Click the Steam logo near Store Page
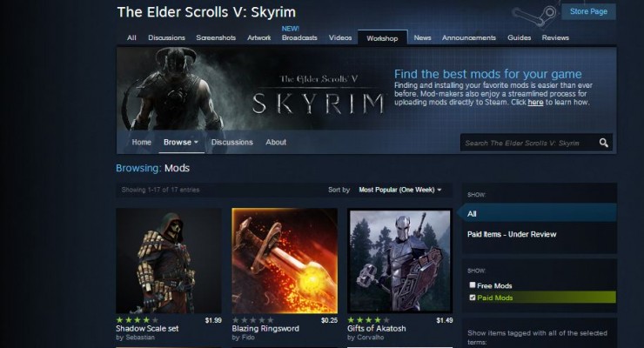Image resolution: width=644 pixels, height=348 pixels. coord(534,16)
